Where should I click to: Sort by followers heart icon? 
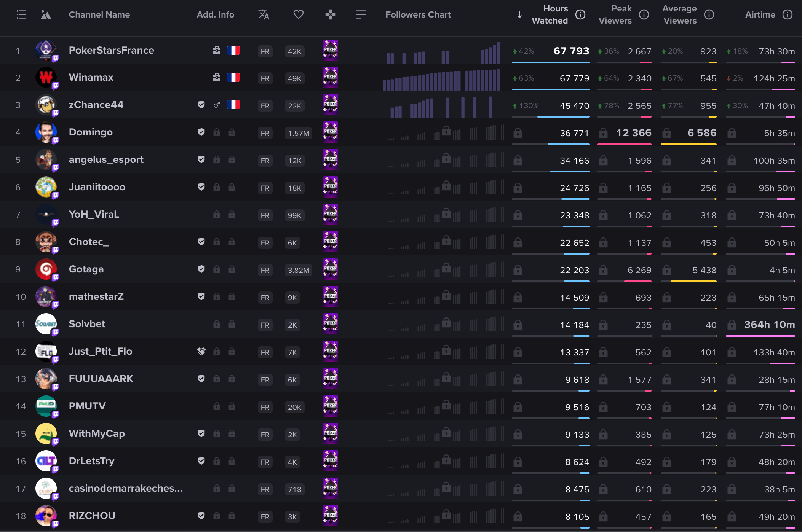[299, 14]
